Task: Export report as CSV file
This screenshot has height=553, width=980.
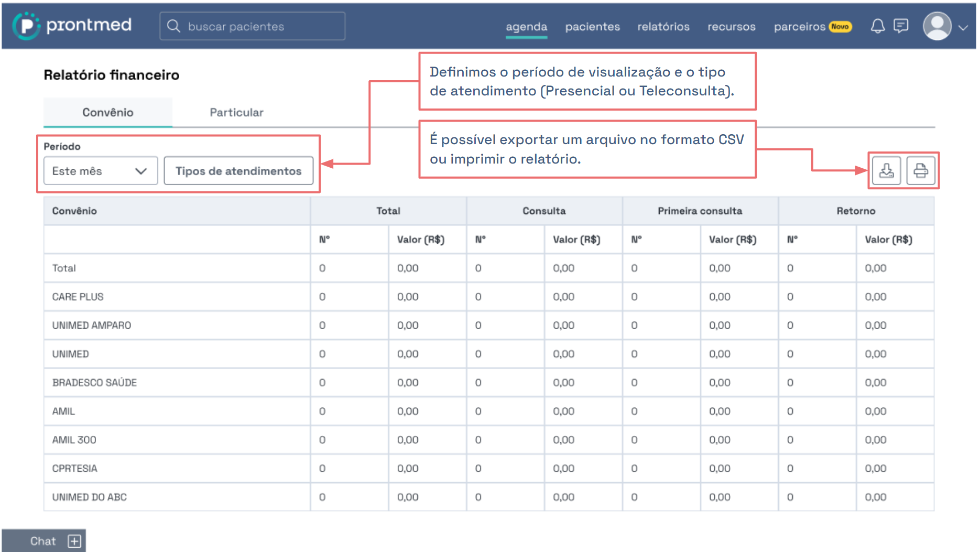Action: pos(886,171)
